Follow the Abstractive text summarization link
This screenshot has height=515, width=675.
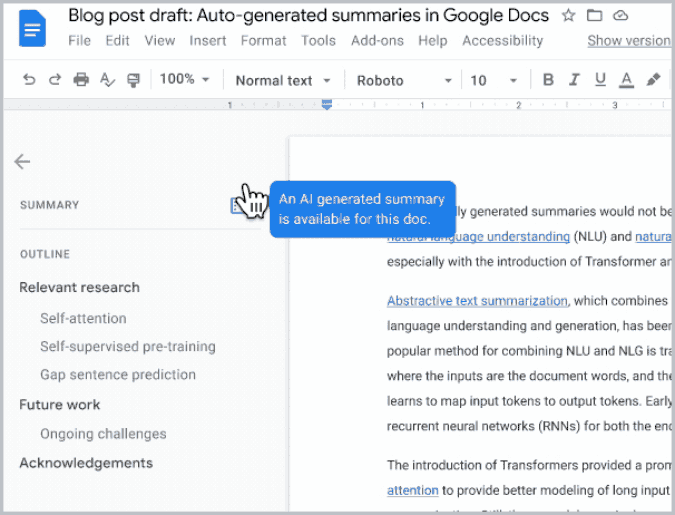477,301
